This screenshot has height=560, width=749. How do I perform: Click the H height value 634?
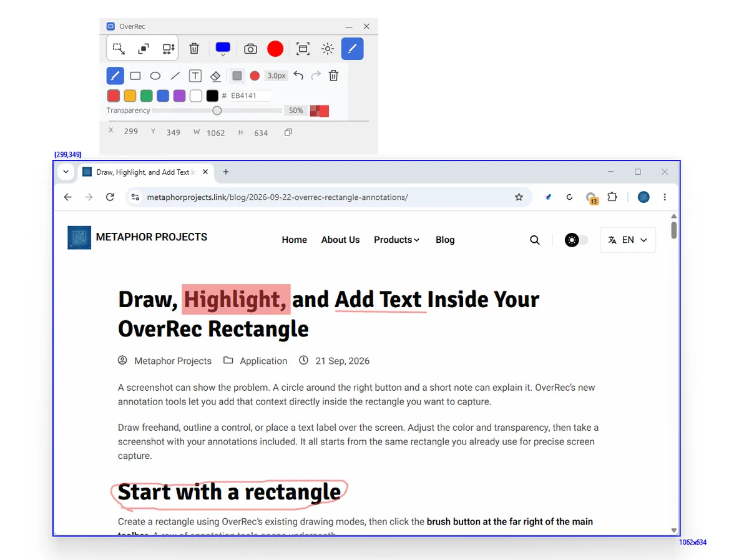pos(261,133)
